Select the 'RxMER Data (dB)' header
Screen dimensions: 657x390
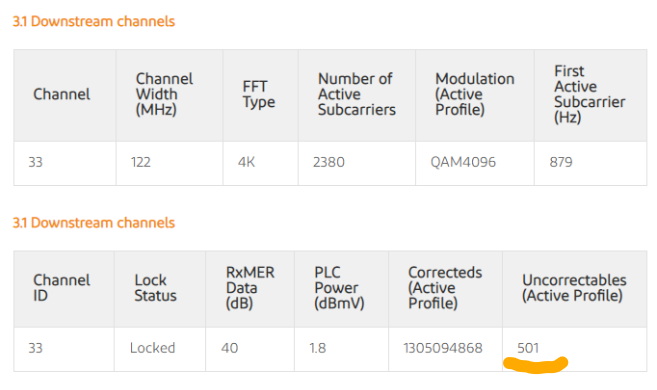coord(250,288)
